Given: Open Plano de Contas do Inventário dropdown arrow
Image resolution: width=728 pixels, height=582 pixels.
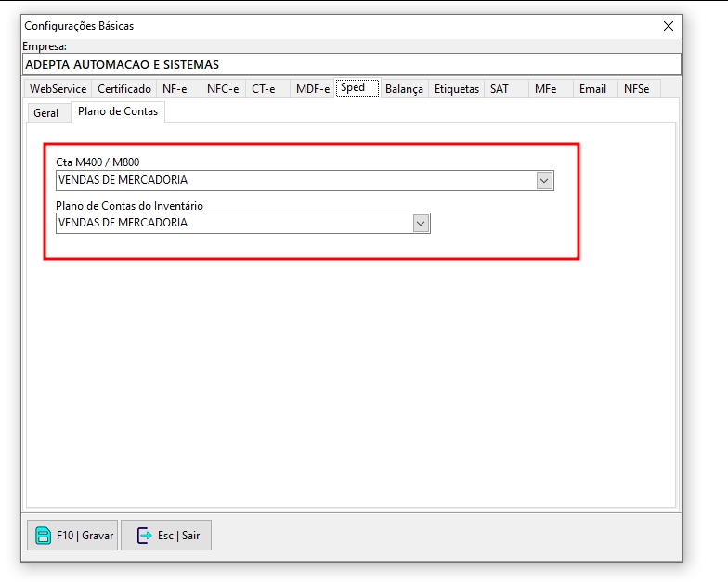Looking at the screenshot, I should 421,224.
